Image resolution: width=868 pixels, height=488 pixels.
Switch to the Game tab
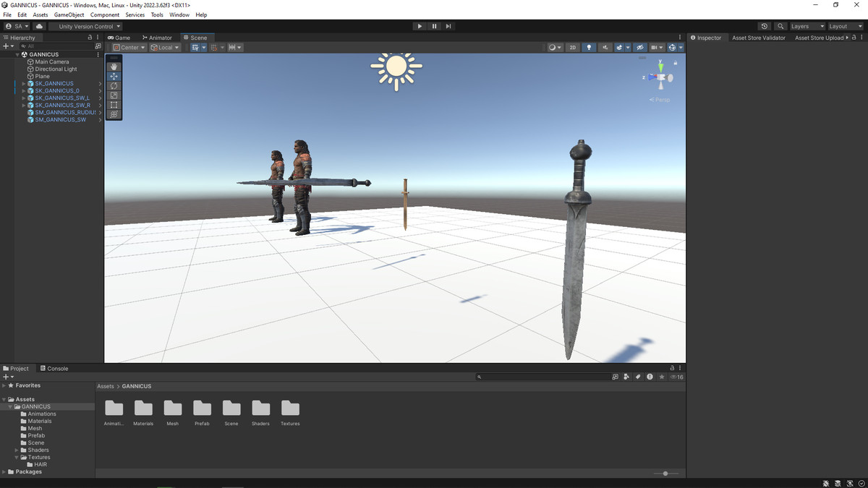(x=119, y=38)
